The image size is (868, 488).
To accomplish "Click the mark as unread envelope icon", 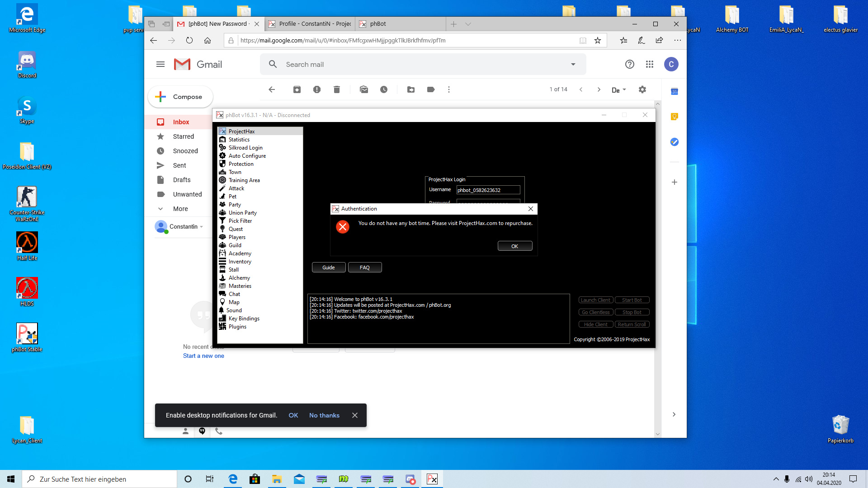I will coord(364,89).
